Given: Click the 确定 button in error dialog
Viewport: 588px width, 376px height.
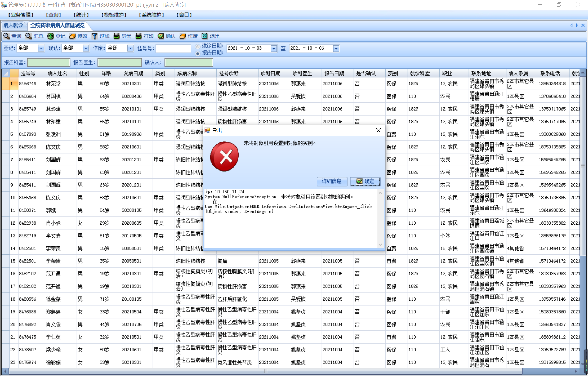Looking at the screenshot, I should pos(365,181).
